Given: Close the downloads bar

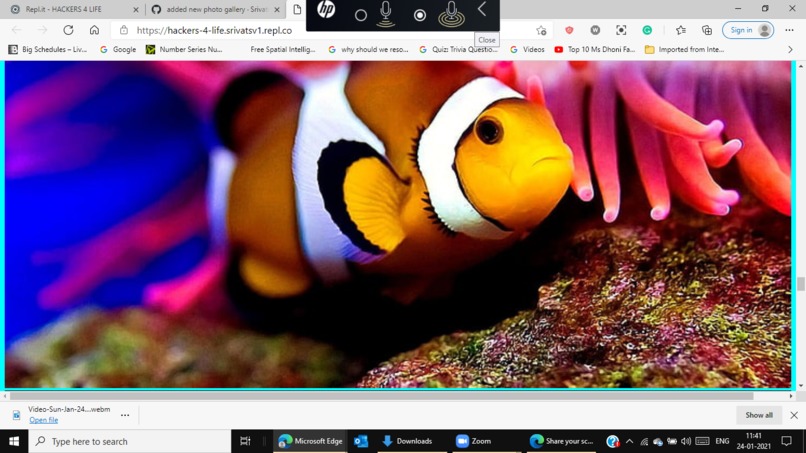Looking at the screenshot, I should coord(794,415).
